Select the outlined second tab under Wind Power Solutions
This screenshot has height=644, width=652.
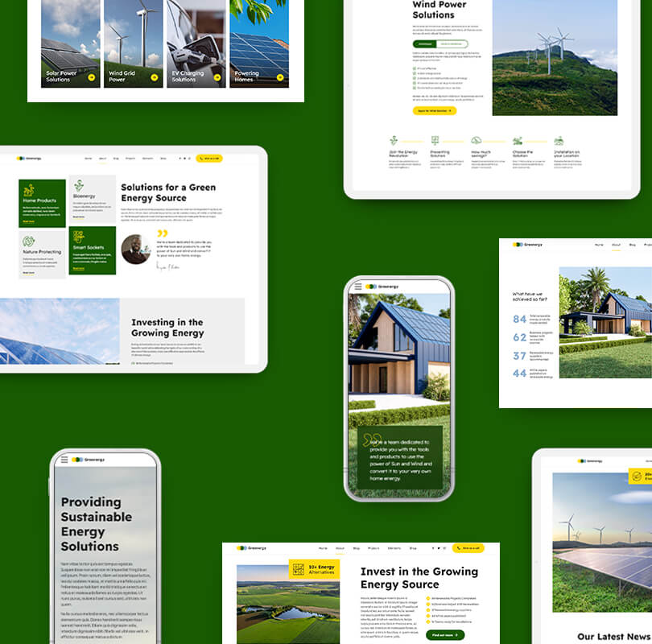pos(452,44)
